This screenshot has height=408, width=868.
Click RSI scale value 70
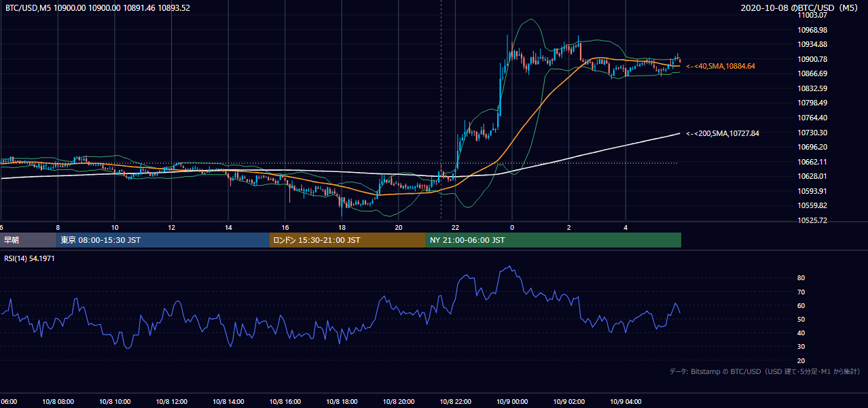[x=801, y=292]
